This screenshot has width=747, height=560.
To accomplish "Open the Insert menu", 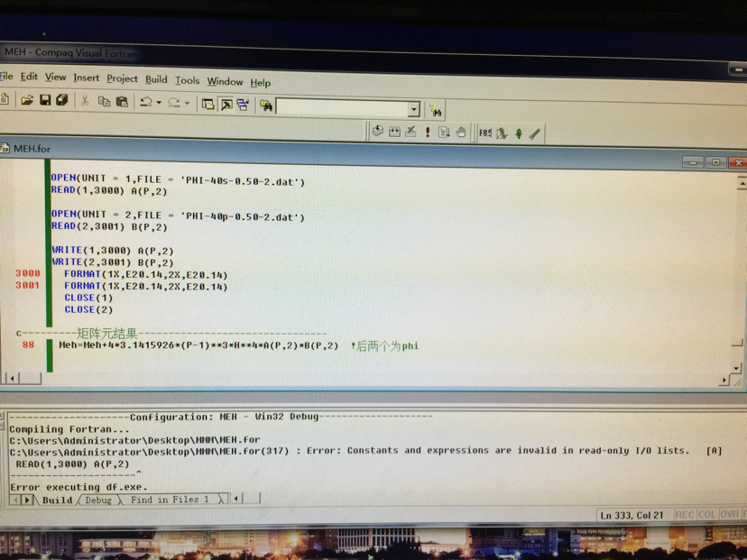I will click(87, 78).
